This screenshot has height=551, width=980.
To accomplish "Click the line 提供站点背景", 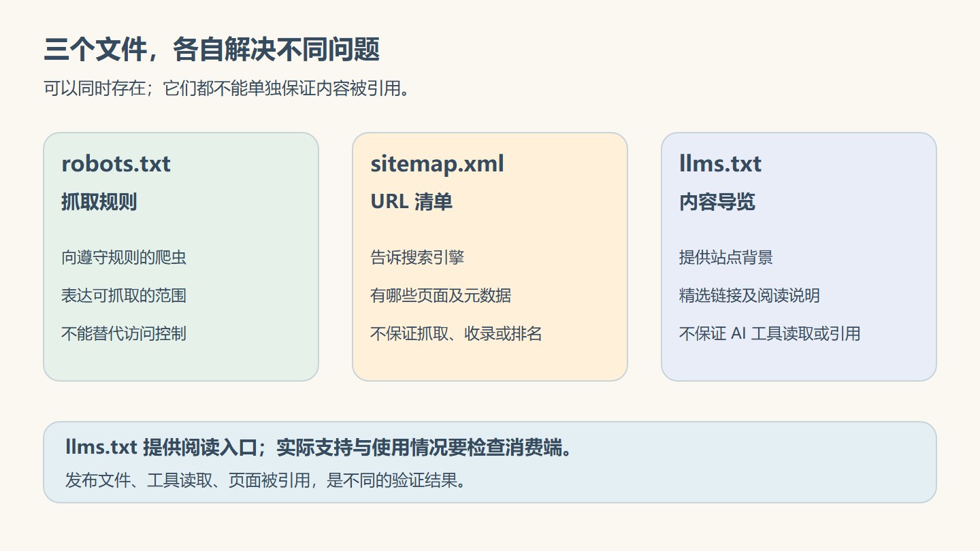I will pos(726,258).
